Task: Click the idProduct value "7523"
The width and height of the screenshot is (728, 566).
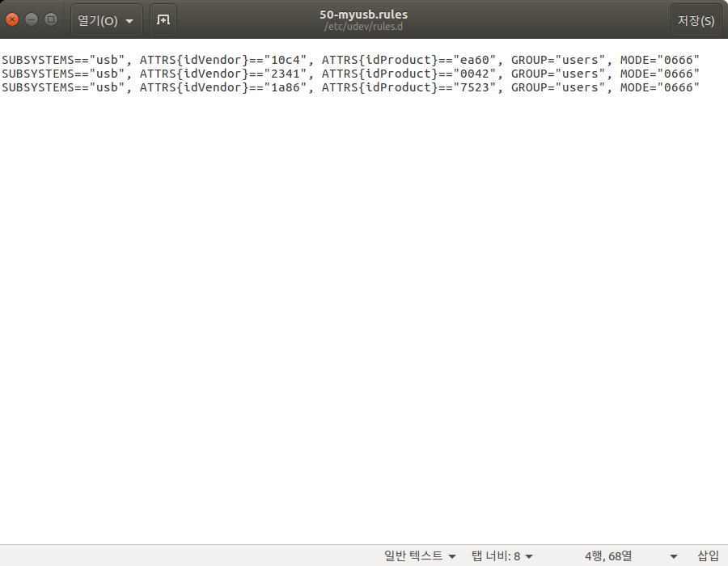Action: (475, 87)
